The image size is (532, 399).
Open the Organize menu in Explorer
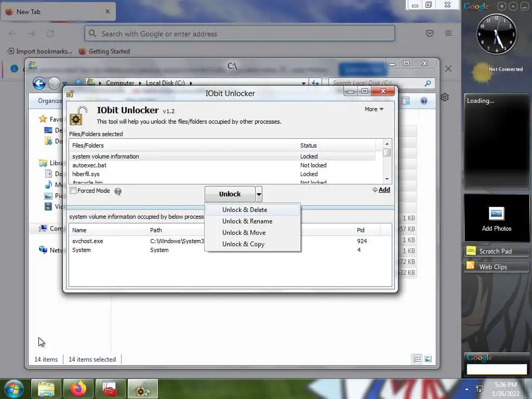50,101
